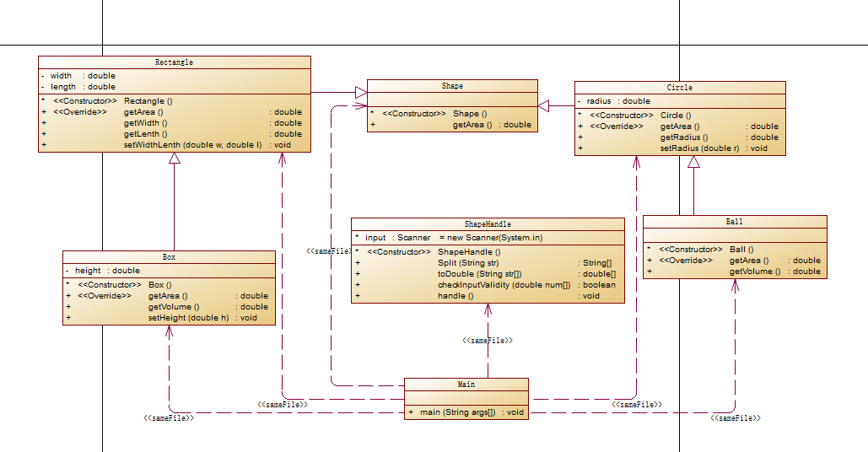This screenshot has width=868, height=452.
Task: Select the generalization triangle below the Rectangle class
Action: (175, 159)
